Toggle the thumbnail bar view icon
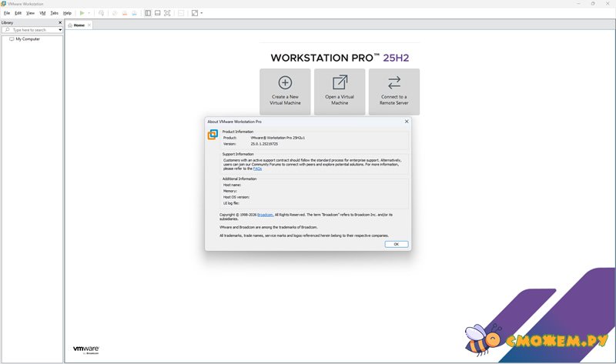 click(158, 13)
